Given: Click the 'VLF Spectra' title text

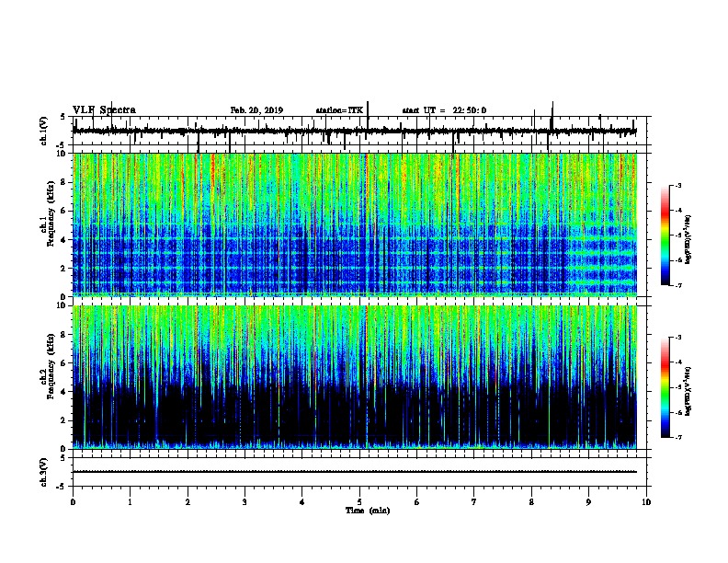Looking at the screenshot, I should 104,110.
